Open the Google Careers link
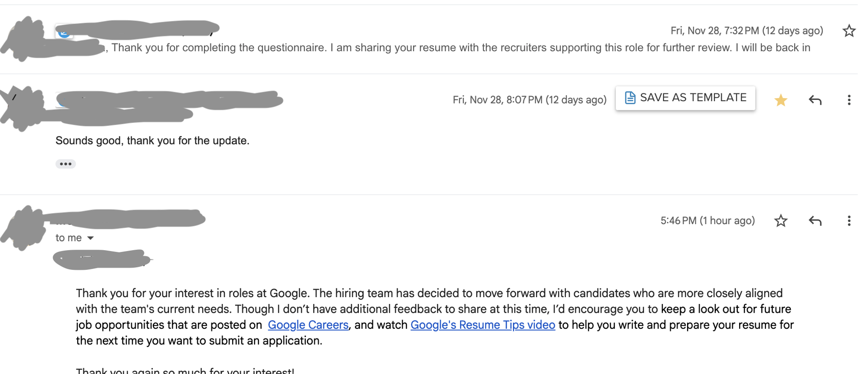This screenshot has width=868, height=374. 308,325
